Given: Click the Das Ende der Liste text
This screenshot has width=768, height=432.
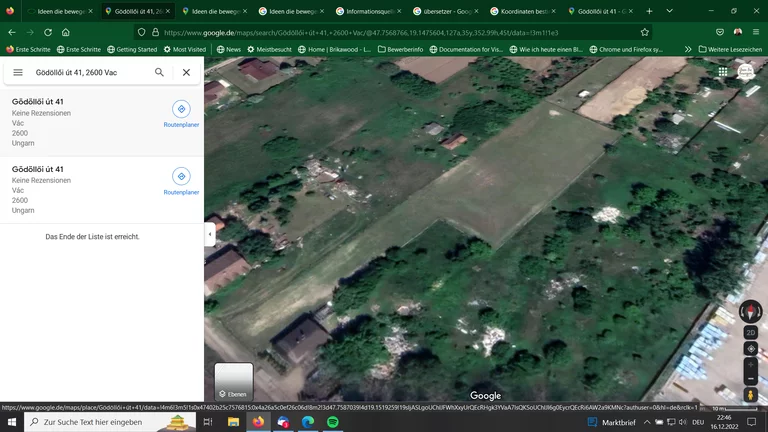Looking at the screenshot, I should tap(93, 237).
